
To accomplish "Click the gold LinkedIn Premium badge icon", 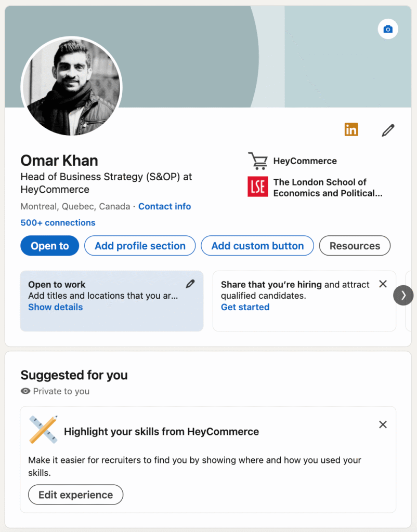I will click(x=351, y=129).
